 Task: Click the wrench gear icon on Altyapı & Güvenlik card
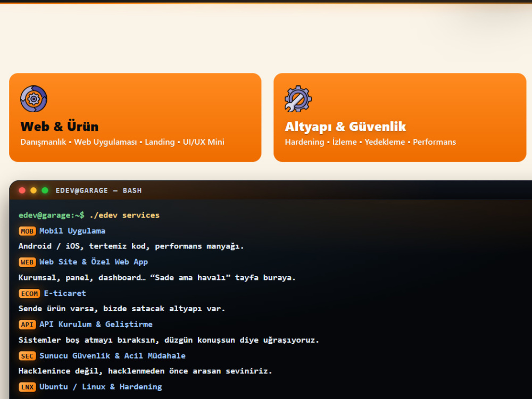298,99
